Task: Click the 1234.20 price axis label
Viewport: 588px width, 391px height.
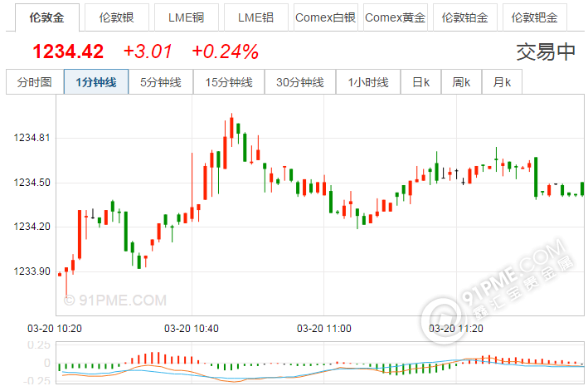Action: pyautogui.click(x=32, y=227)
